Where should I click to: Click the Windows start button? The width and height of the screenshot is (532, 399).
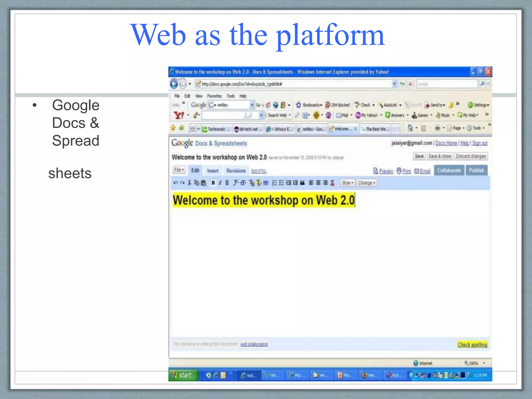pos(183,375)
